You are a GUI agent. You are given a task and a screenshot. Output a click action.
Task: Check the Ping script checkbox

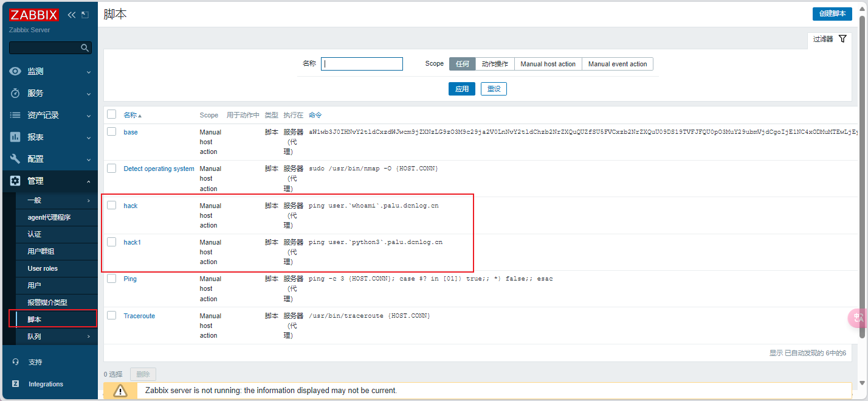pyautogui.click(x=111, y=279)
